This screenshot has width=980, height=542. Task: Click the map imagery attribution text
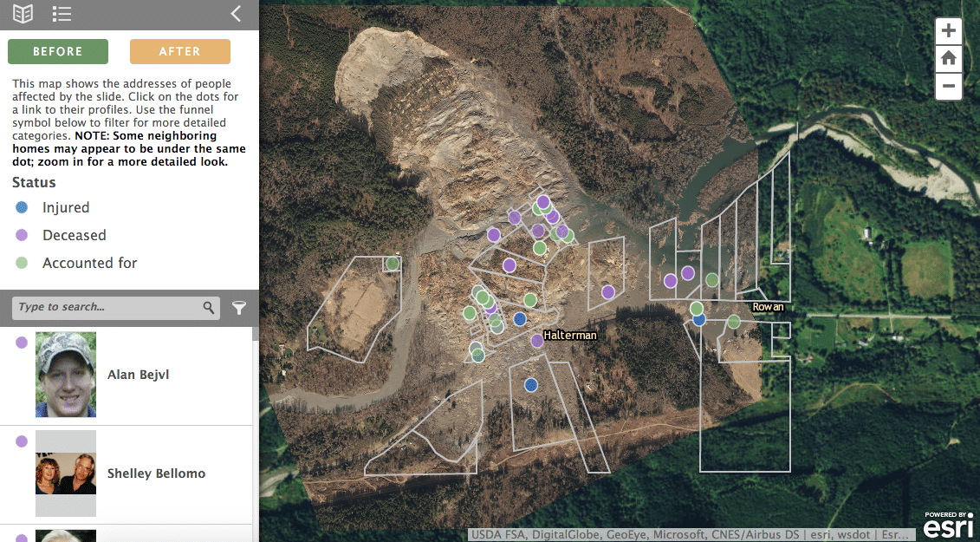pyautogui.click(x=690, y=535)
